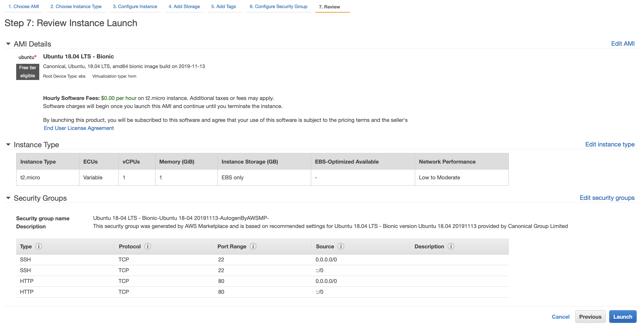Click the ubuntu logo in AMI Details
Viewport: 644px width, 326px height.
point(28,57)
